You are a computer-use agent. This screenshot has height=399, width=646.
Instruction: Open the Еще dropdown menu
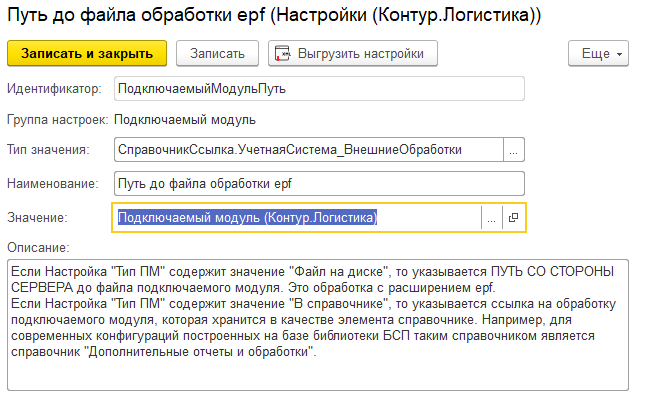click(x=598, y=53)
